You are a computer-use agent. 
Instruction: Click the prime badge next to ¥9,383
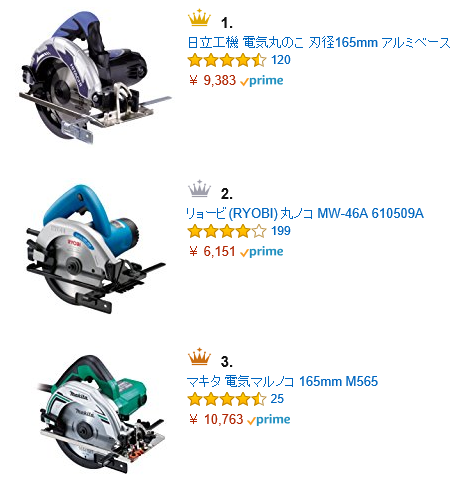tap(262, 81)
